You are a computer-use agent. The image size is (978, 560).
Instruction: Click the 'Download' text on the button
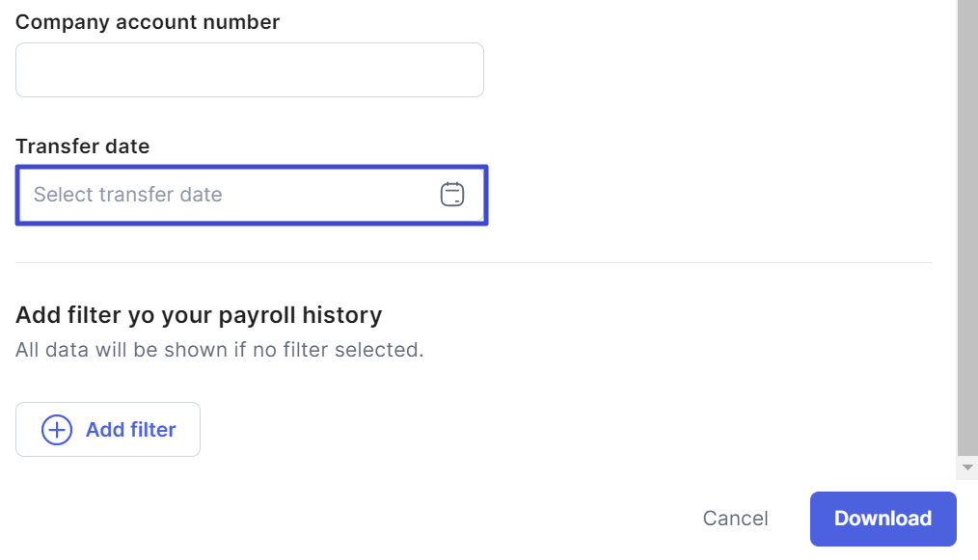pyautogui.click(x=883, y=519)
